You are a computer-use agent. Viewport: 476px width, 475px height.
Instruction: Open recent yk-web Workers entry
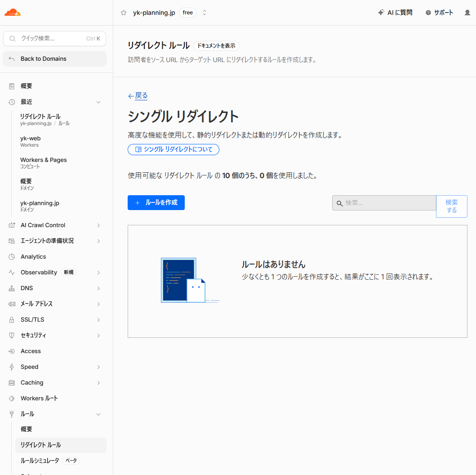tap(31, 142)
